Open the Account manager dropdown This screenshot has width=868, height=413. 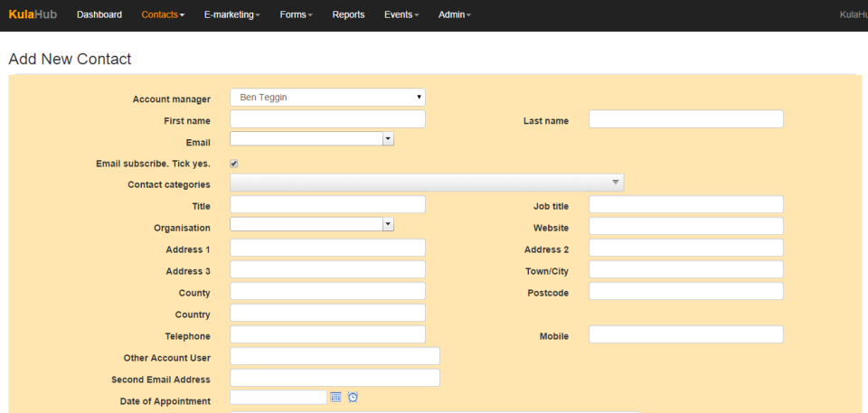[x=327, y=98]
